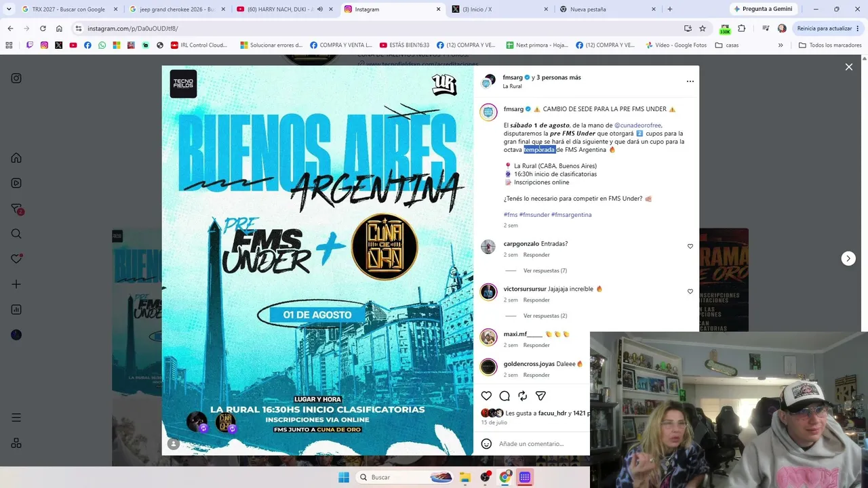Image resolution: width=868 pixels, height=488 pixels.
Task: Expand carpgonzalo's 7 replies
Action: 545,270
